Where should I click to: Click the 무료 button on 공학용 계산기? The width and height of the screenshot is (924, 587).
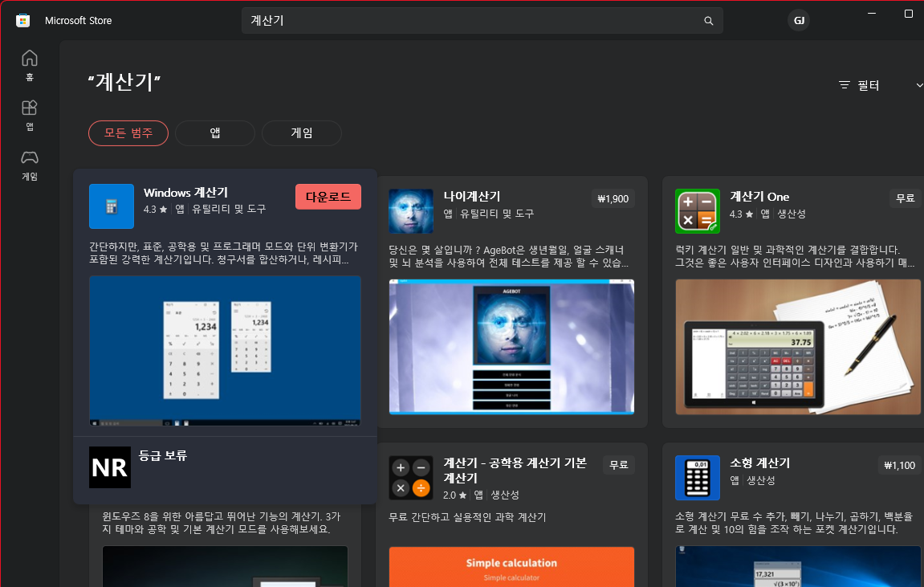point(619,465)
